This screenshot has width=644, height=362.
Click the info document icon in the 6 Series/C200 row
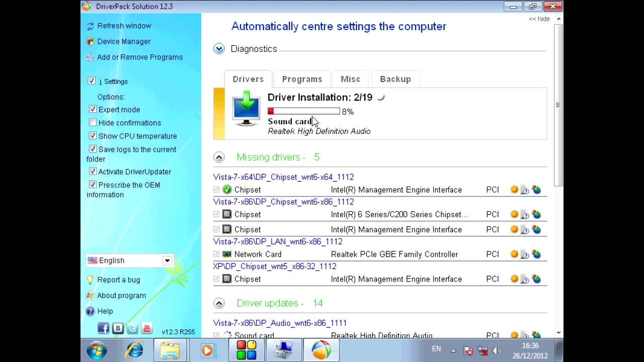pos(525,215)
